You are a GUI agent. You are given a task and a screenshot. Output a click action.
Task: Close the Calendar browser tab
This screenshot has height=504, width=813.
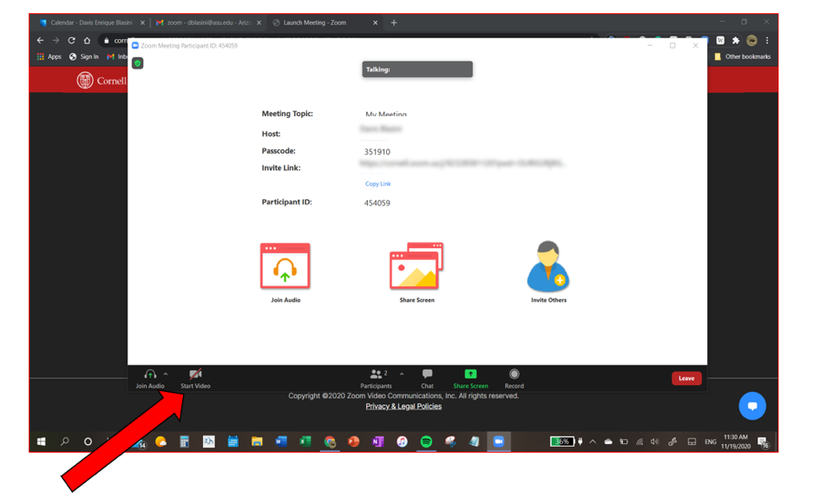142,23
